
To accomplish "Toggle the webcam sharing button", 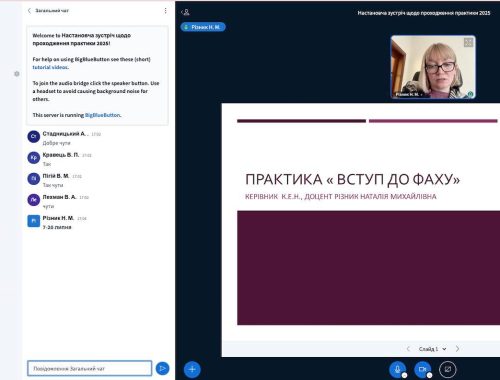I will pos(423,369).
